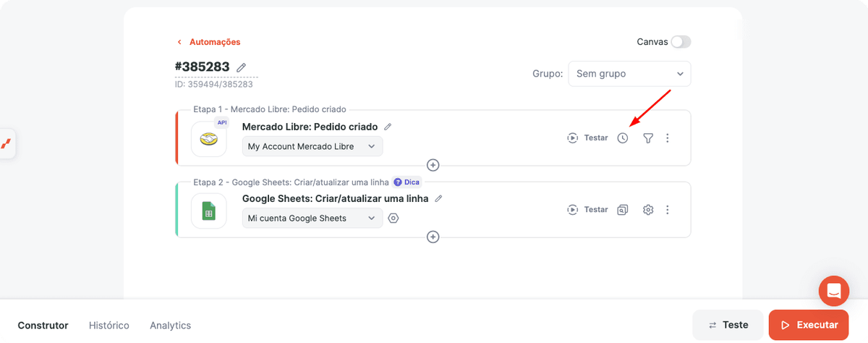Click Testar for Google Sheets step
868x343 pixels.
coord(587,209)
